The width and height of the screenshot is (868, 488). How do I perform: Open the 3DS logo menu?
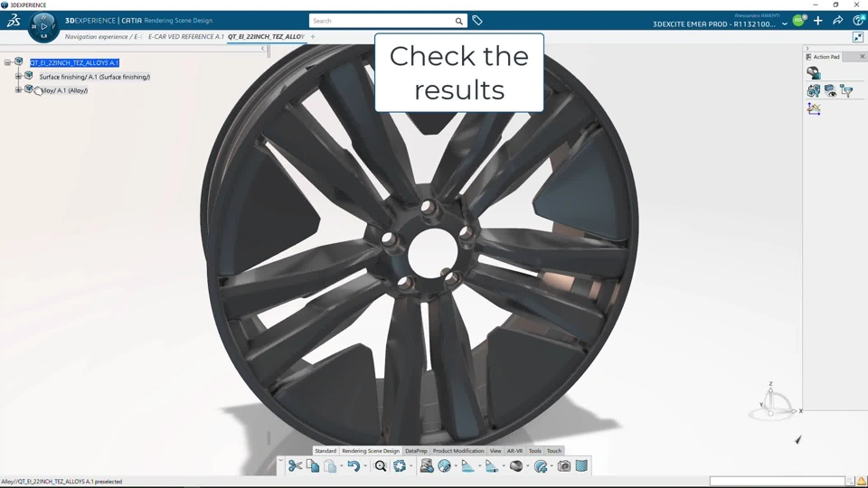(14, 21)
